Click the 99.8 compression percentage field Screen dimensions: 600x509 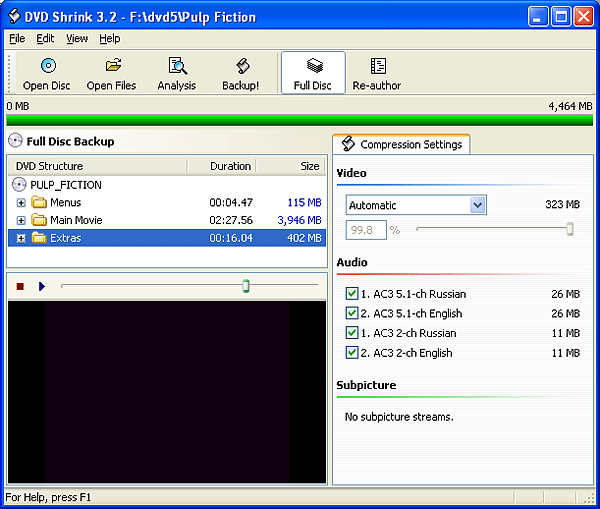coord(366,230)
